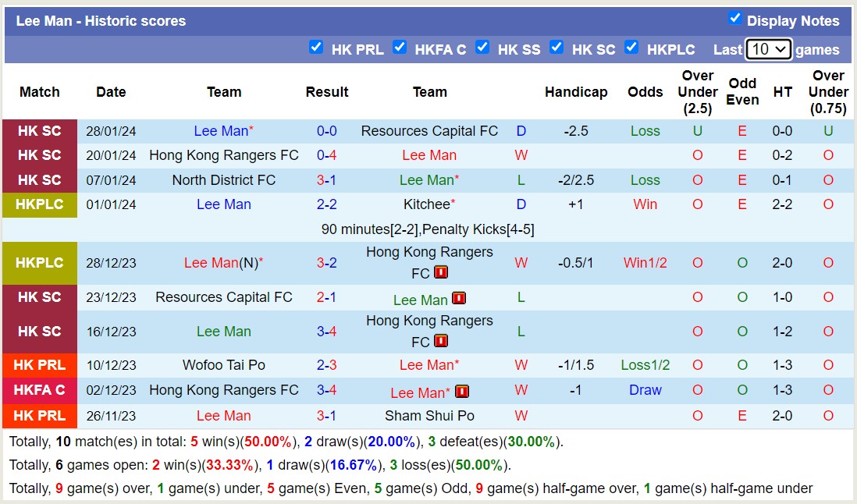Click the Loss odds link on the top row
Viewport: 857px width, 504px height.
[645, 130]
